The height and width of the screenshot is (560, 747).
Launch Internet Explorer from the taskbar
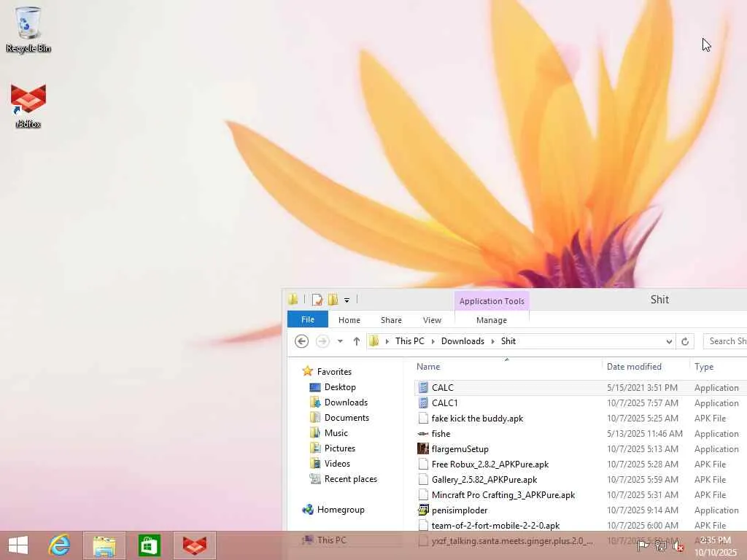pyautogui.click(x=60, y=545)
